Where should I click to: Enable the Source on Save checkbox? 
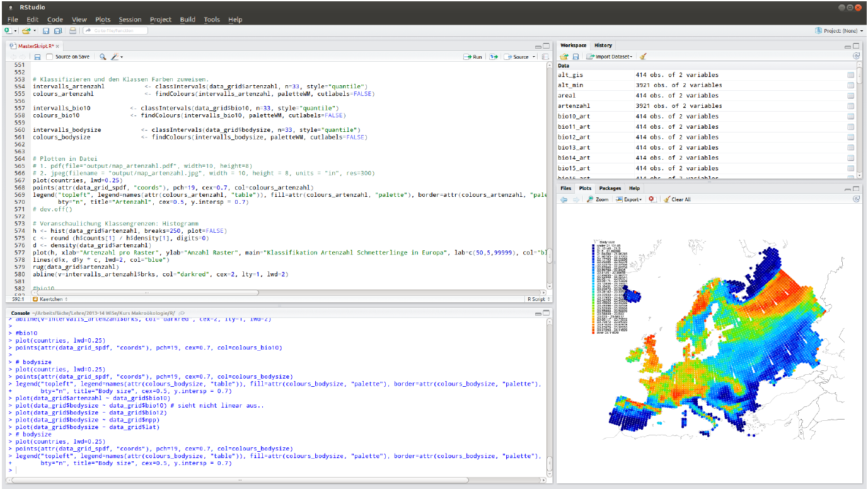(x=50, y=57)
